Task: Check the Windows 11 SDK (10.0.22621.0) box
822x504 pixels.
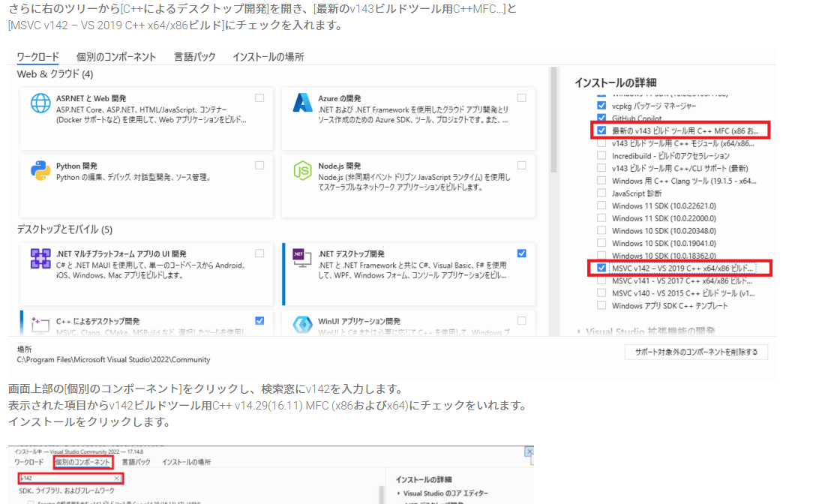Action: [601, 205]
